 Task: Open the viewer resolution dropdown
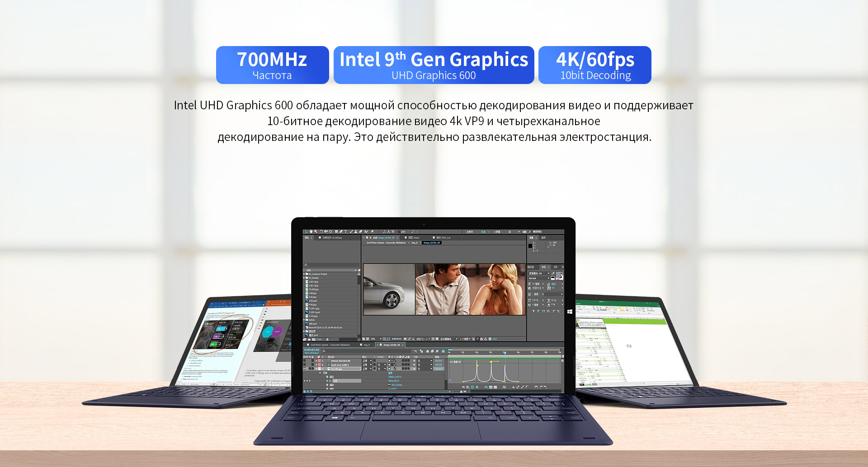click(424, 339)
